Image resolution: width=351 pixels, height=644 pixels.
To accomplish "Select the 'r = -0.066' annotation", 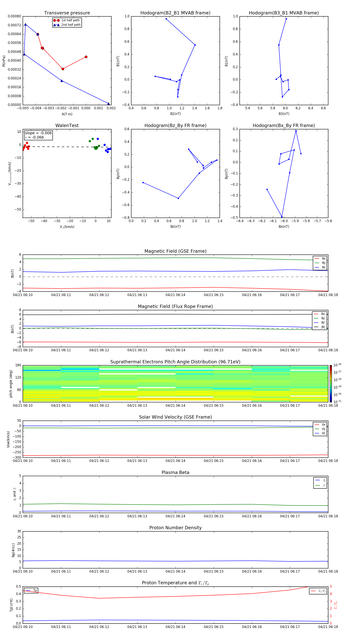I will point(35,137).
